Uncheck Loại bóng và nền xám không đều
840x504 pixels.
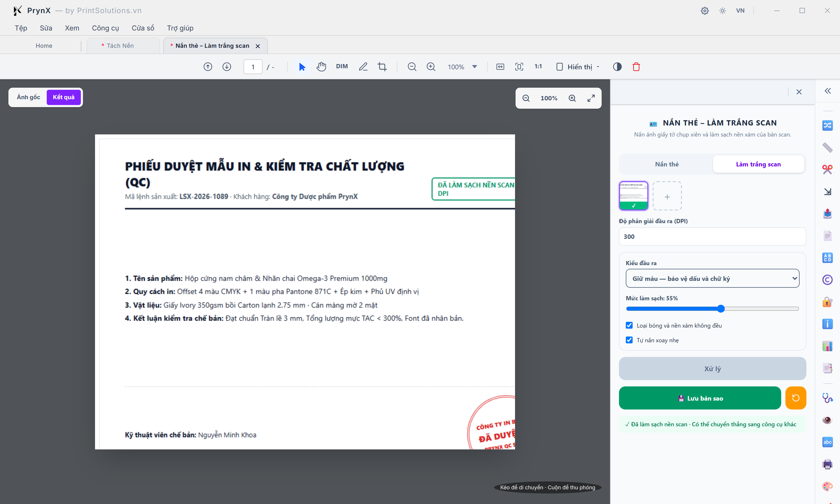629,325
